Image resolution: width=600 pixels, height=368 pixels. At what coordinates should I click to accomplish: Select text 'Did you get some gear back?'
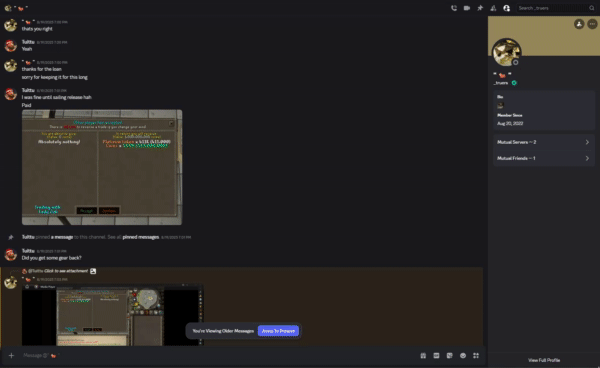pos(52,258)
